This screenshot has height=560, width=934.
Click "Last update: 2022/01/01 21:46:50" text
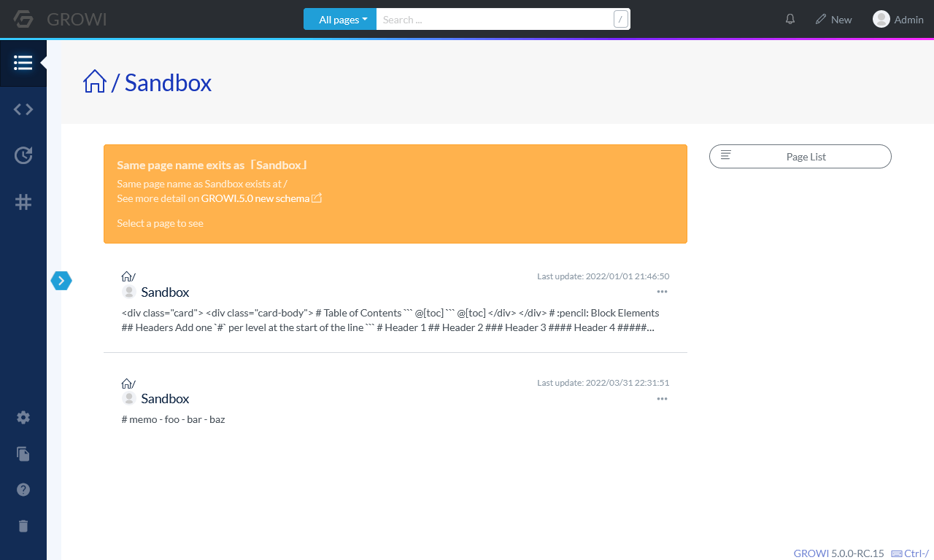point(603,276)
